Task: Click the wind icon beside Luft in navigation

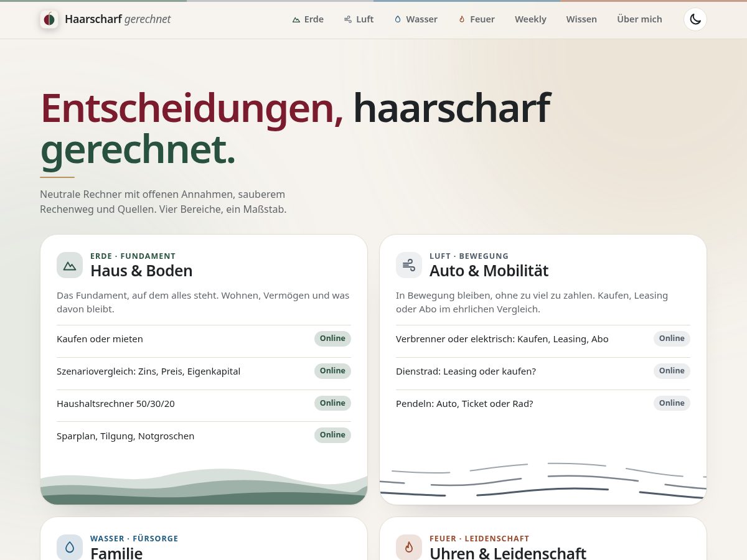Action: [x=348, y=19]
